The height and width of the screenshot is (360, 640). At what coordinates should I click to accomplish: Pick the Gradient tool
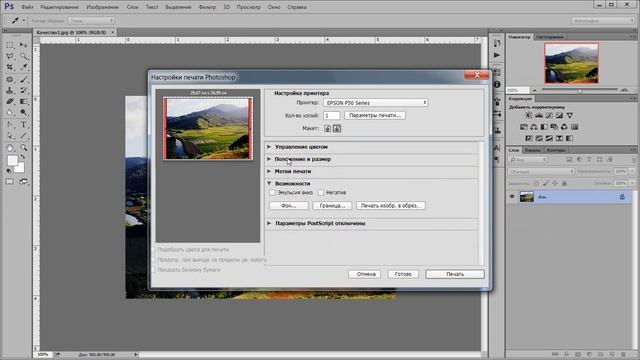pos(24,101)
